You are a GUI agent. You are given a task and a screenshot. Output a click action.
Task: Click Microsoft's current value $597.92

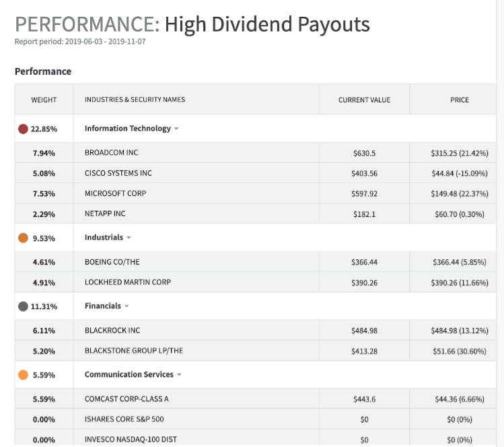(364, 194)
